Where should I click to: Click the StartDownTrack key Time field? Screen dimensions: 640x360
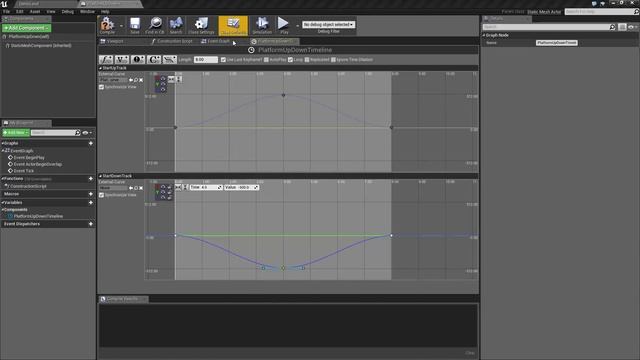point(206,187)
